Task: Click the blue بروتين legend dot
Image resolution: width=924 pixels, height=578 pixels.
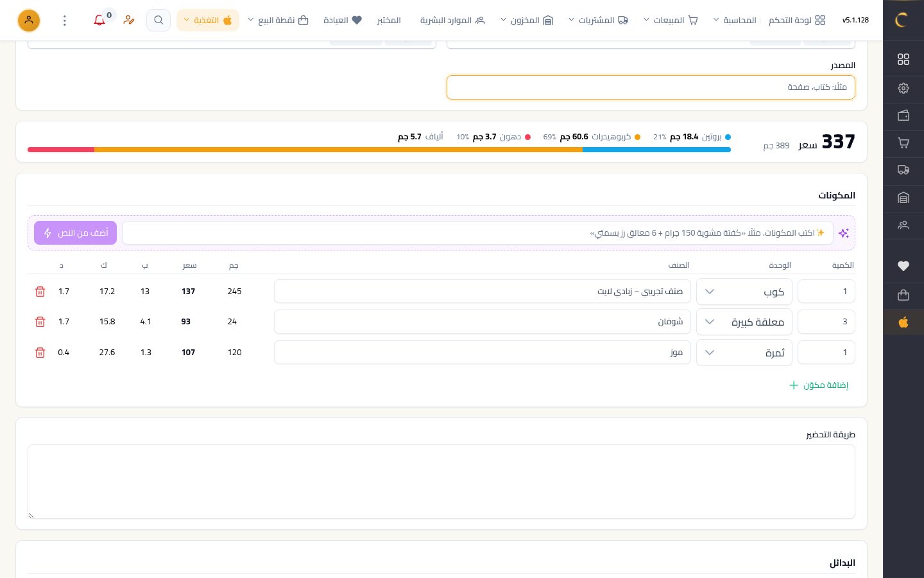Action: (728, 137)
